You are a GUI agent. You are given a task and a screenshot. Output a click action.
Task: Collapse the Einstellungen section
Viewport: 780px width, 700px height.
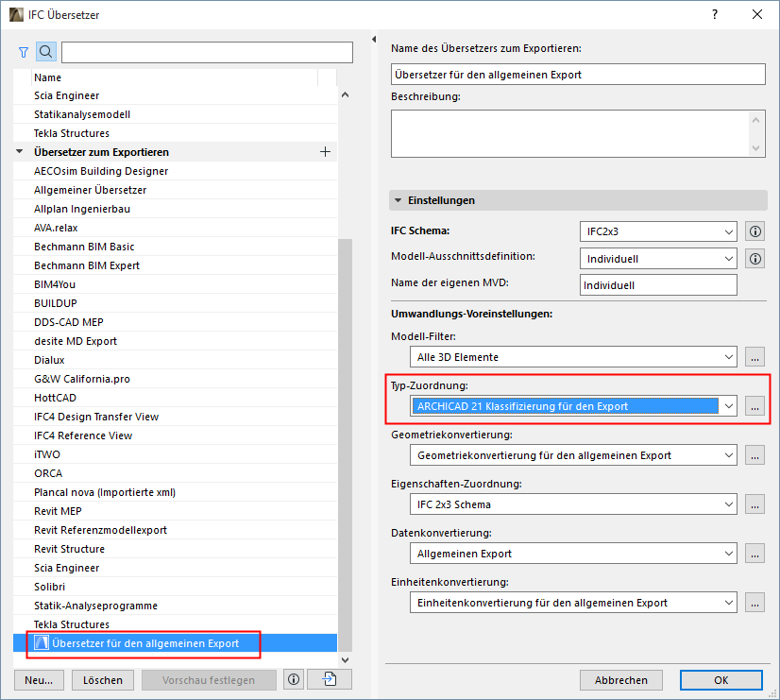(x=398, y=200)
